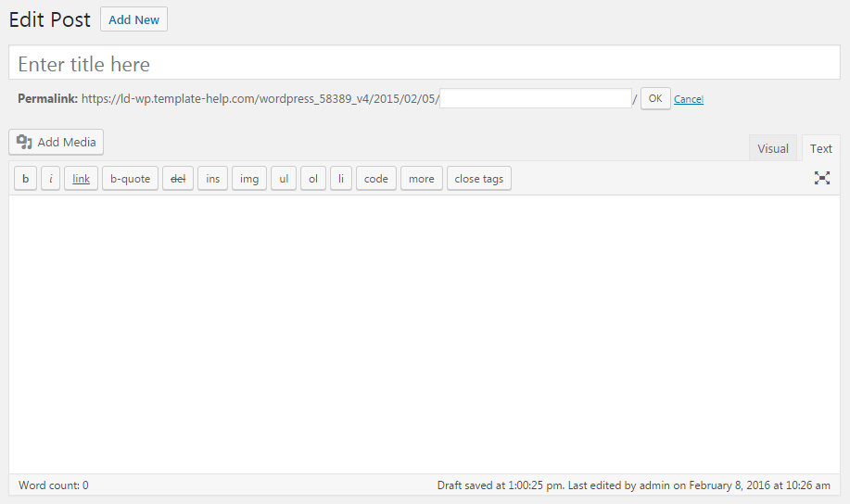The image size is (850, 504).
Task: Toggle distraction-free fullscreen writing mode icon
Action: 822,178
